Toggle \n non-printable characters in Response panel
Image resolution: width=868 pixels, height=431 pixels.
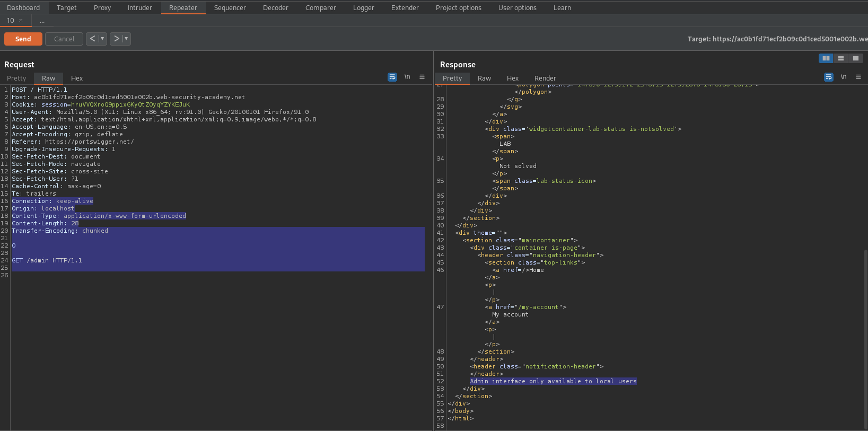tap(844, 77)
